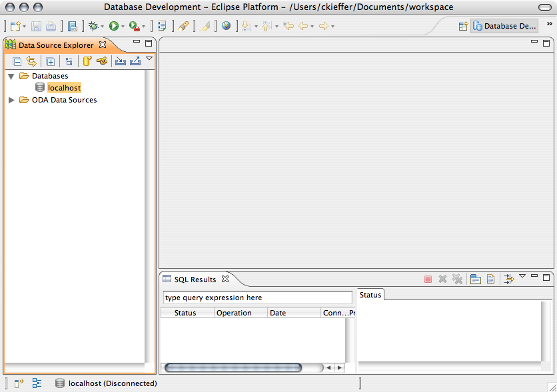Image resolution: width=557 pixels, height=392 pixels.
Task: Click the horizontal scrollbar thumb in results
Action: click(233, 367)
